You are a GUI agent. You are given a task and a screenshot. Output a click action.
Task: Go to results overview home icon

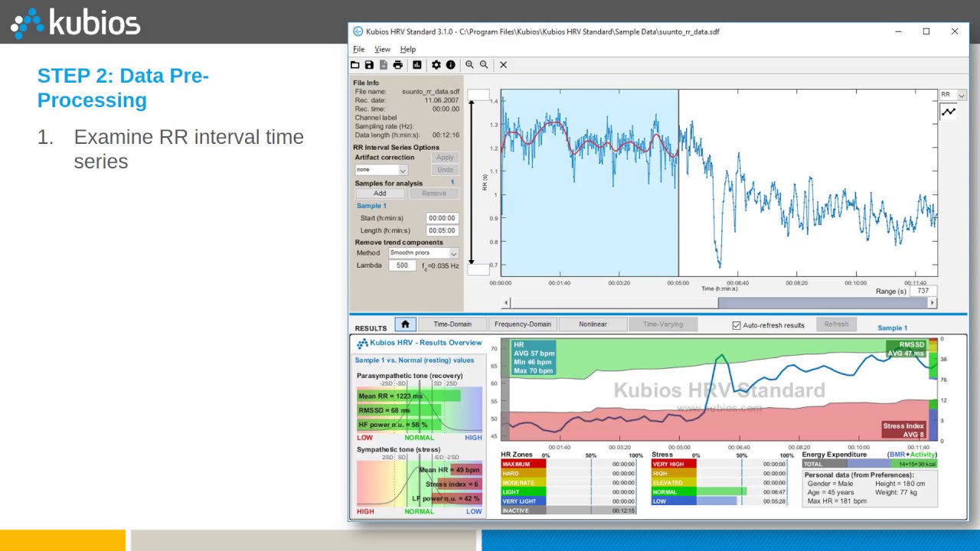coord(405,324)
